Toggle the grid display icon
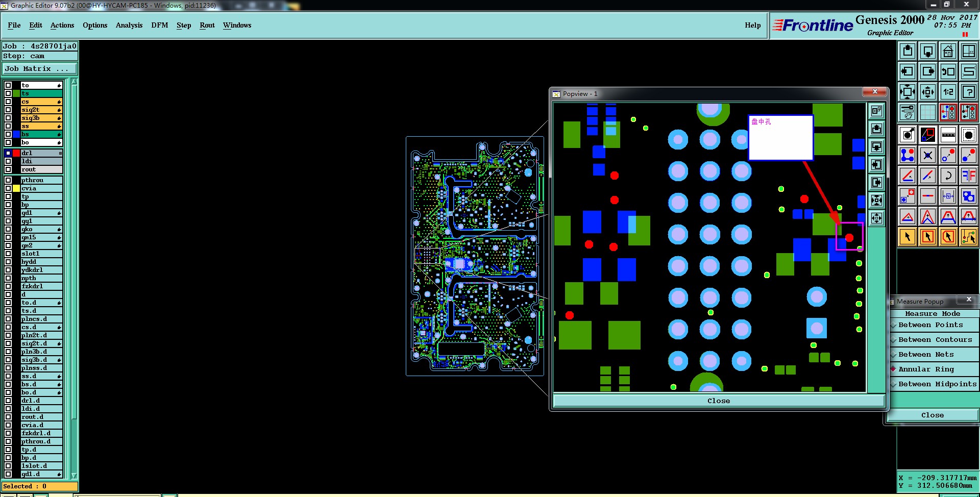980x497 pixels. coord(928,112)
